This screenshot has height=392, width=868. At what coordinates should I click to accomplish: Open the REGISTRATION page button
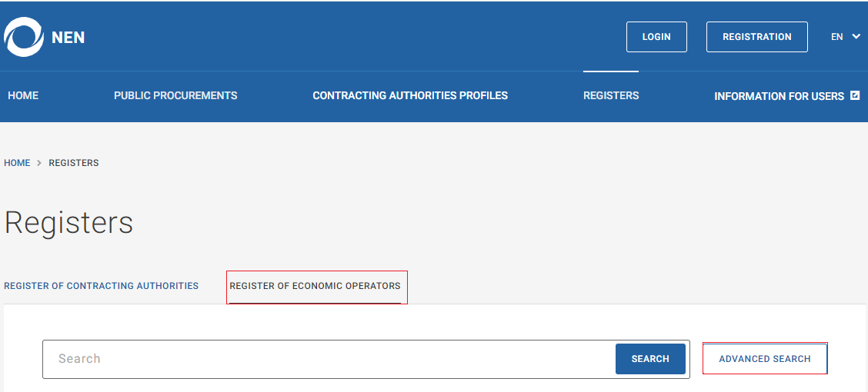tap(756, 37)
